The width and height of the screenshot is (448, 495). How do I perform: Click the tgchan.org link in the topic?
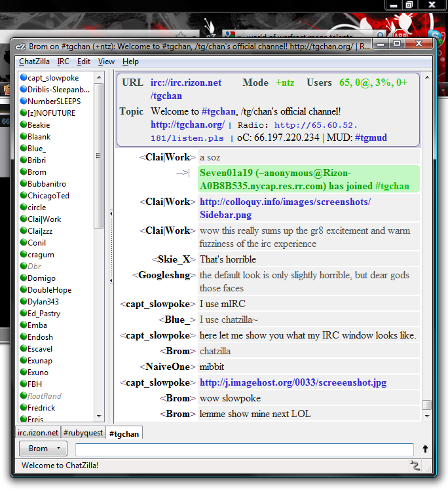[x=187, y=124]
